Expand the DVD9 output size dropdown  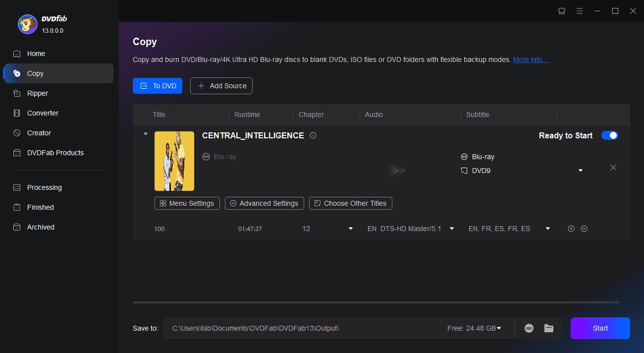(x=581, y=171)
